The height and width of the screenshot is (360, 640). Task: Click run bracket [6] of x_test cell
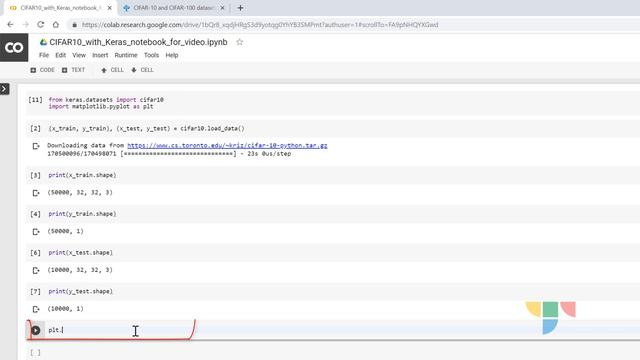(35, 253)
